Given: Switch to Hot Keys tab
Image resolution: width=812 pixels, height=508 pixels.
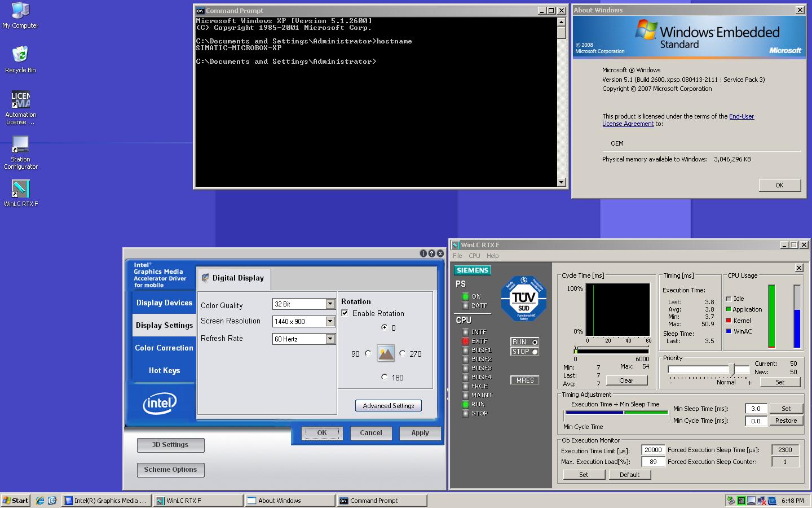Looking at the screenshot, I should point(164,370).
